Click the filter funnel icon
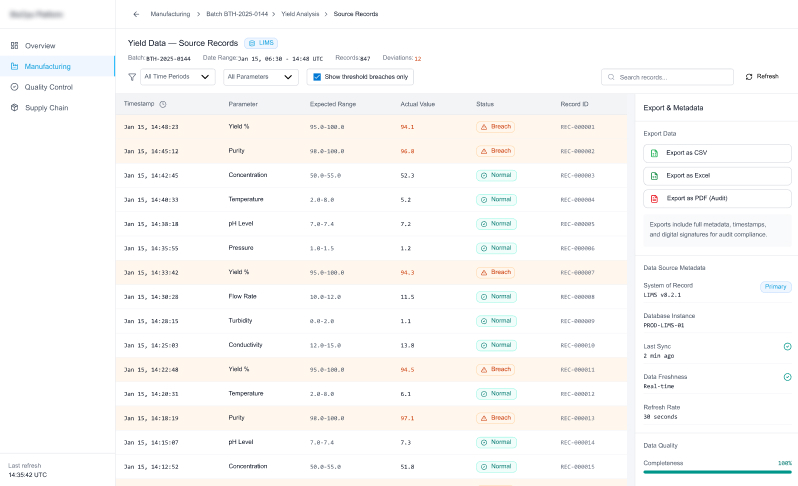Image resolution: width=798 pixels, height=486 pixels. tap(132, 77)
